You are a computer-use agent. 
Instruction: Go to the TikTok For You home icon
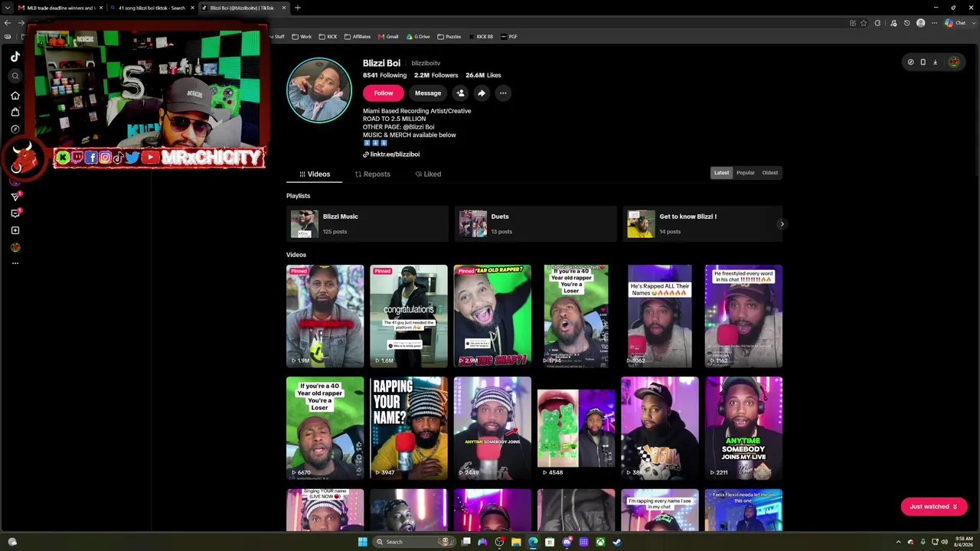point(15,96)
